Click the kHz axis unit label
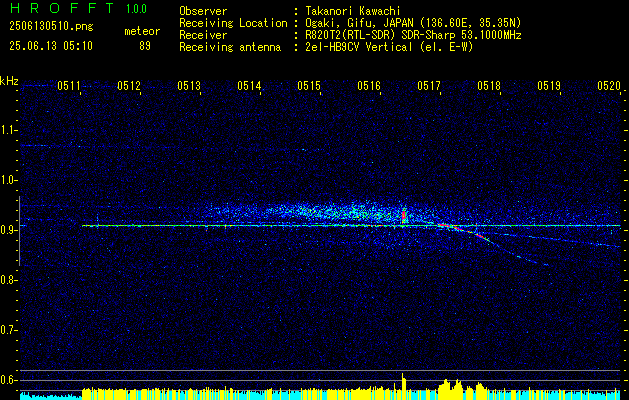 [9, 81]
